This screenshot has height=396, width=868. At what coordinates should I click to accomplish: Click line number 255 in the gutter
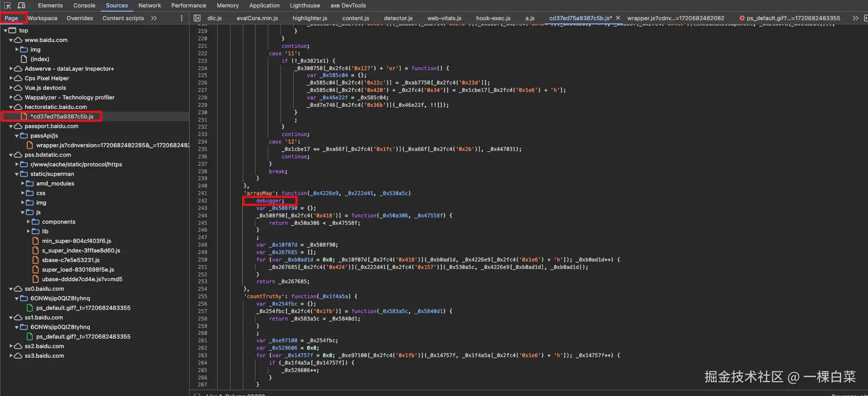pyautogui.click(x=202, y=296)
